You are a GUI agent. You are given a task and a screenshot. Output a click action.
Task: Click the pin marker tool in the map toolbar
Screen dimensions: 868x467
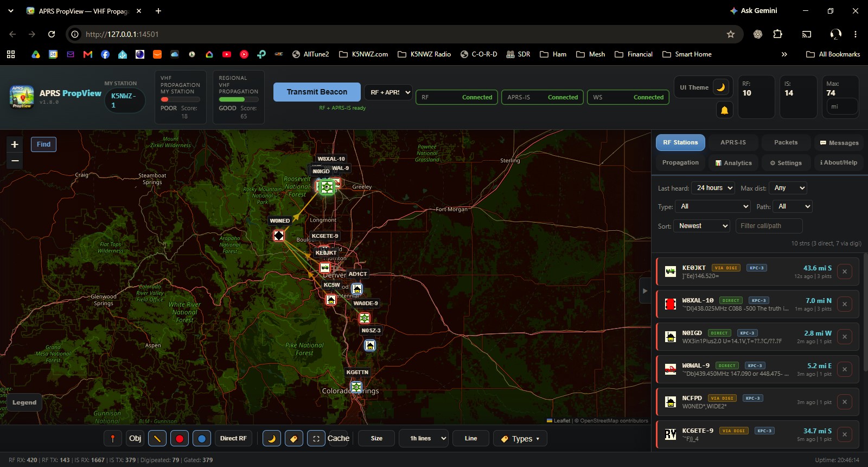[x=113, y=438]
